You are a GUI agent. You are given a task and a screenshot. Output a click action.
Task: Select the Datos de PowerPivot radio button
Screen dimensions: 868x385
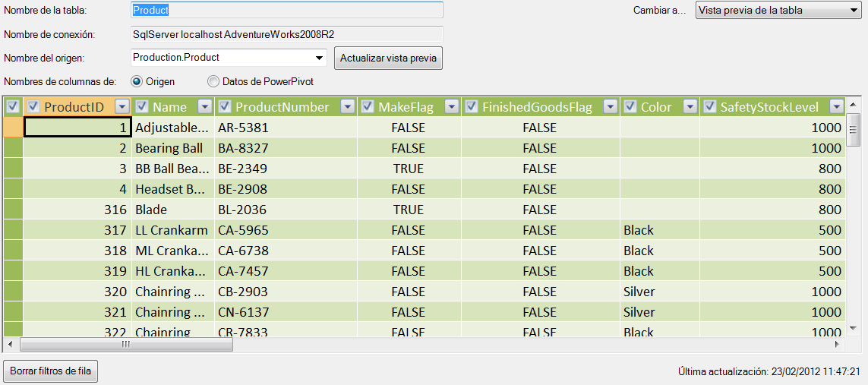213,81
